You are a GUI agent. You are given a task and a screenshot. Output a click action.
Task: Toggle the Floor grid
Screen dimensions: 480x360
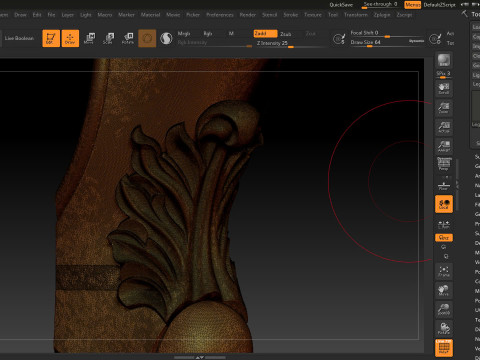coord(444,185)
